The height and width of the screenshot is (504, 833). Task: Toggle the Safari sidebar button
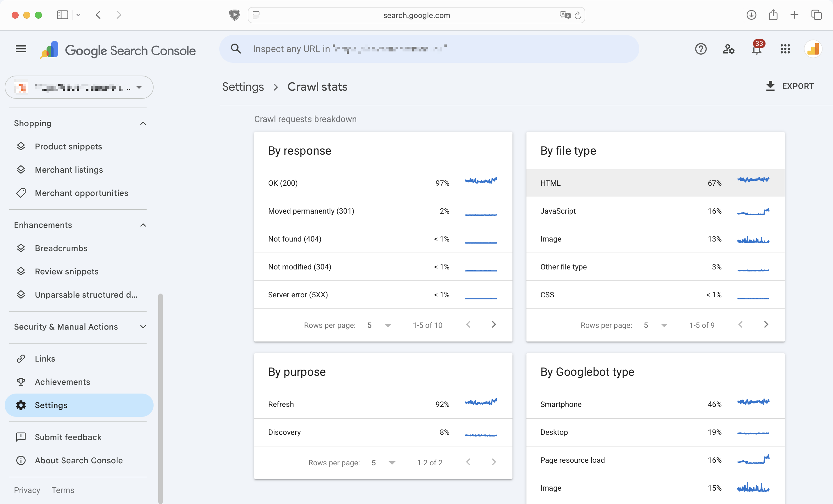point(63,15)
